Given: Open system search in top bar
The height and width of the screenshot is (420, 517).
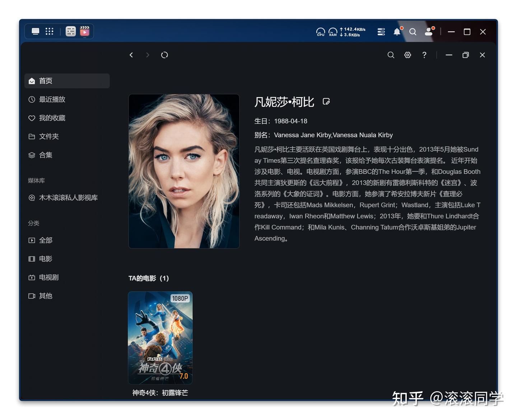Looking at the screenshot, I should point(413,32).
